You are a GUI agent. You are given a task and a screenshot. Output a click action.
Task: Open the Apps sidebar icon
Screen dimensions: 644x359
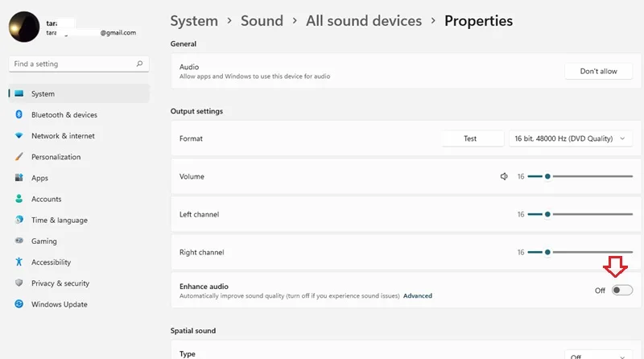tap(19, 177)
